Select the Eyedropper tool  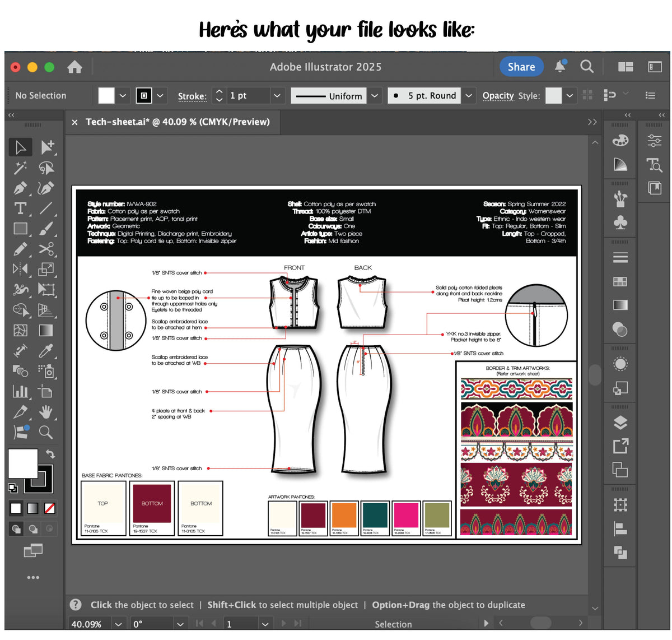tap(46, 351)
